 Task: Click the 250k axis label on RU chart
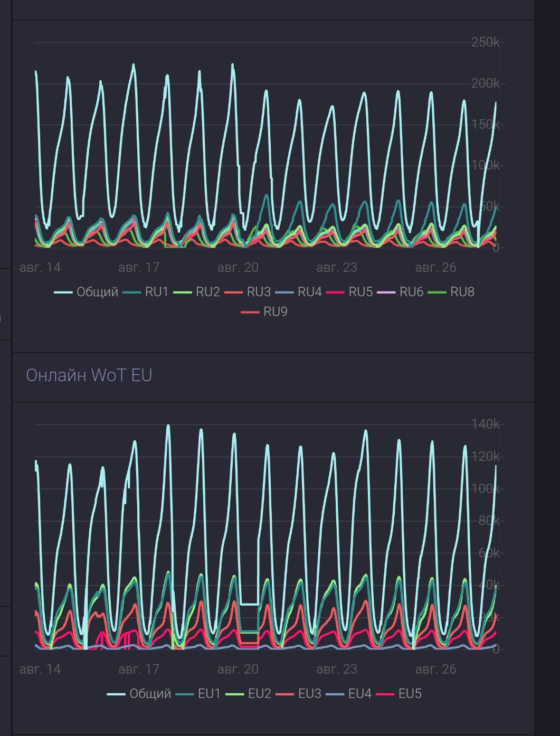485,42
